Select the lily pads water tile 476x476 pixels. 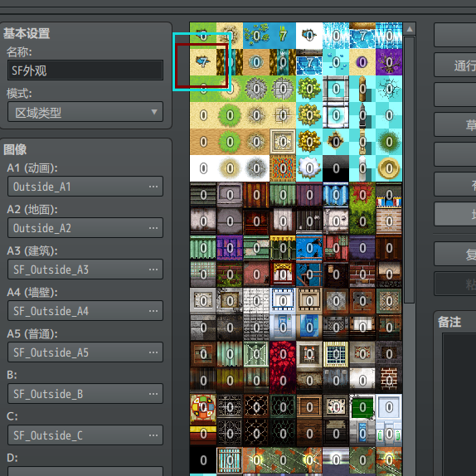(x=256, y=36)
